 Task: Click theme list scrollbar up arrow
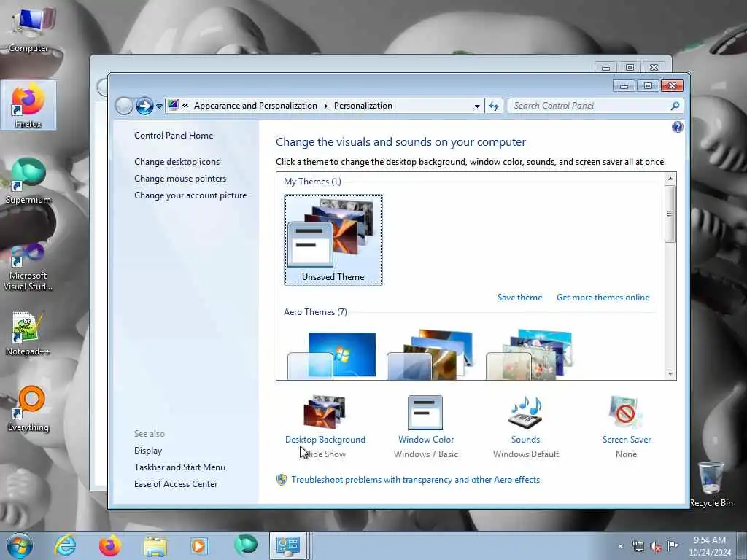coord(670,179)
